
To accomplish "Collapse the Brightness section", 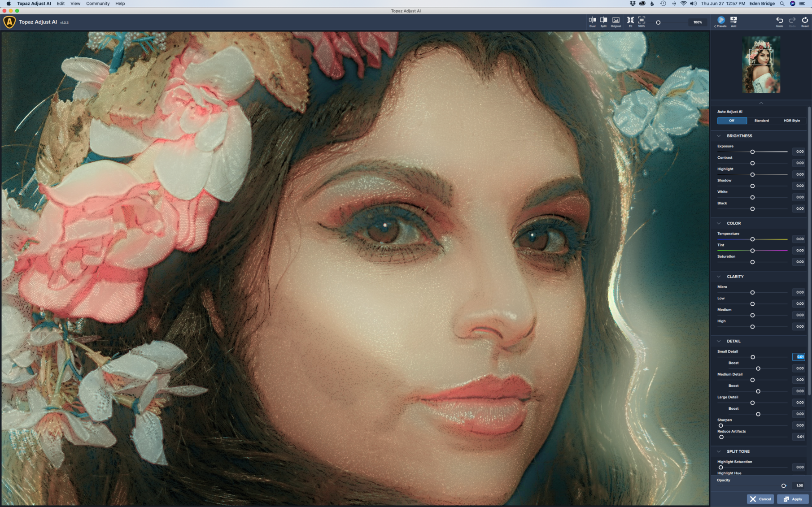I will 719,136.
